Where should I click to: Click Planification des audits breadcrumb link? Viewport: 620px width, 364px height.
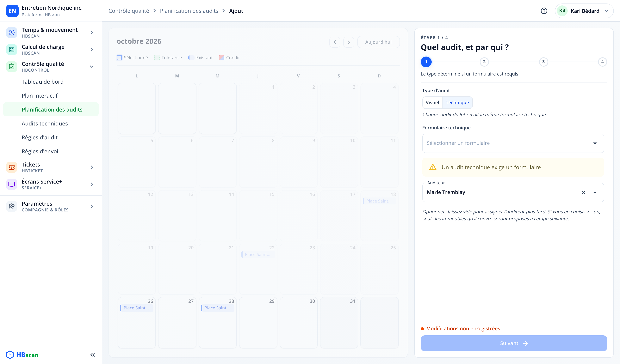[189, 11]
